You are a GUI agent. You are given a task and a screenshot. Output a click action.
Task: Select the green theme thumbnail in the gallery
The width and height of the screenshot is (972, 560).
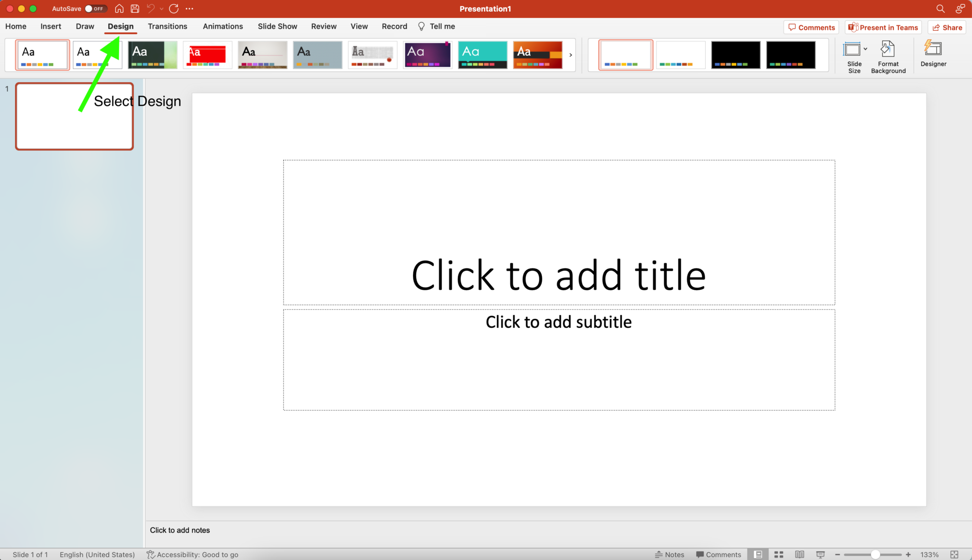152,55
